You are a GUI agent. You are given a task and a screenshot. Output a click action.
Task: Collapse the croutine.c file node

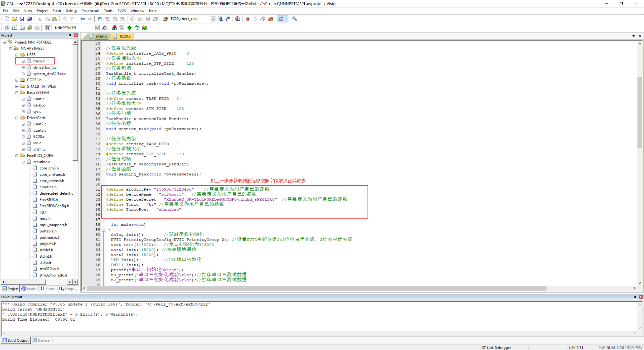23,162
